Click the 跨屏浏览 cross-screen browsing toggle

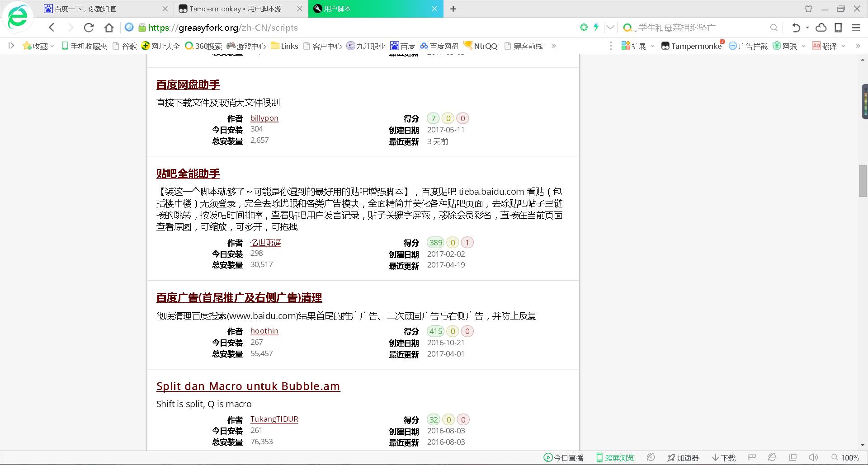615,457
